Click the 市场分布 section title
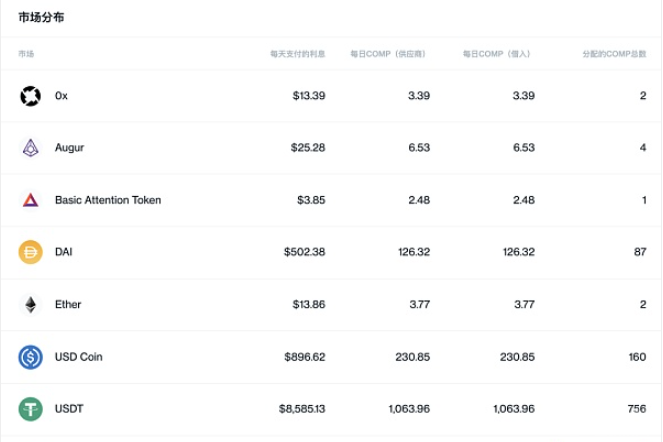The height and width of the screenshot is (442, 663). tap(41, 17)
